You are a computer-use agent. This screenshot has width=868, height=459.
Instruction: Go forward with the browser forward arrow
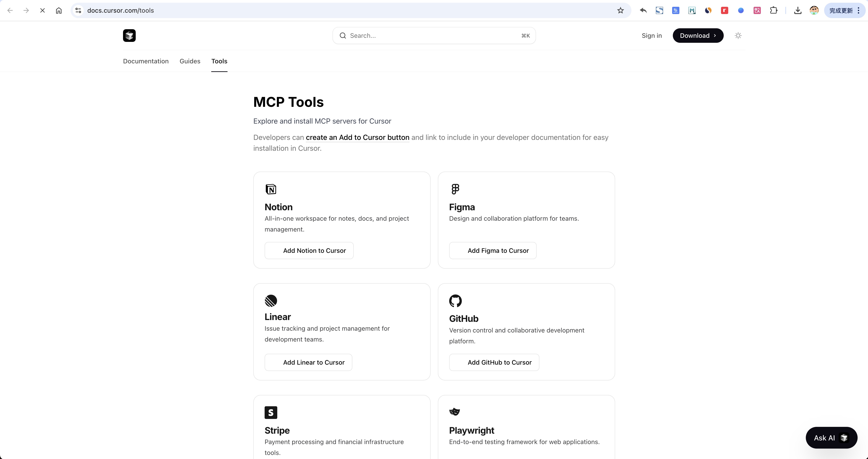26,10
